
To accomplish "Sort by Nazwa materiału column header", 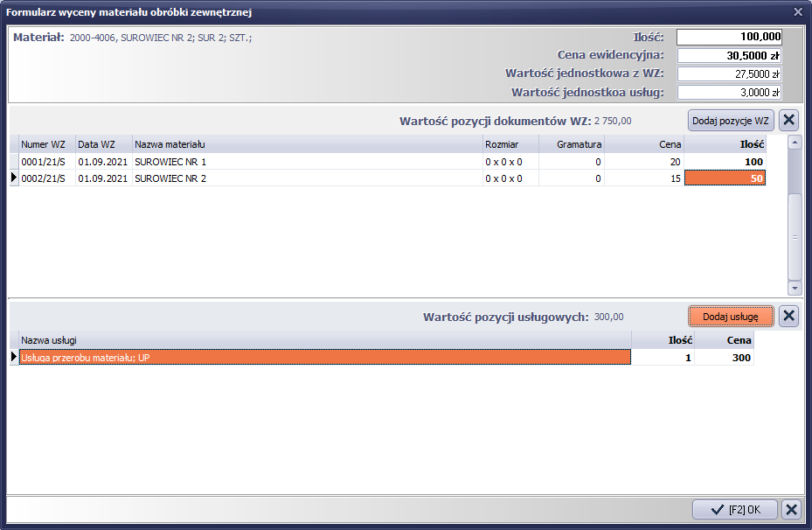I will point(306,144).
